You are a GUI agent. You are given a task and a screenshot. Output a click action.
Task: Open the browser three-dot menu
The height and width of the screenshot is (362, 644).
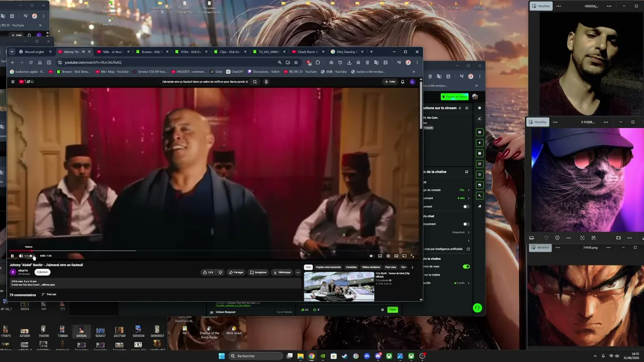(417, 62)
